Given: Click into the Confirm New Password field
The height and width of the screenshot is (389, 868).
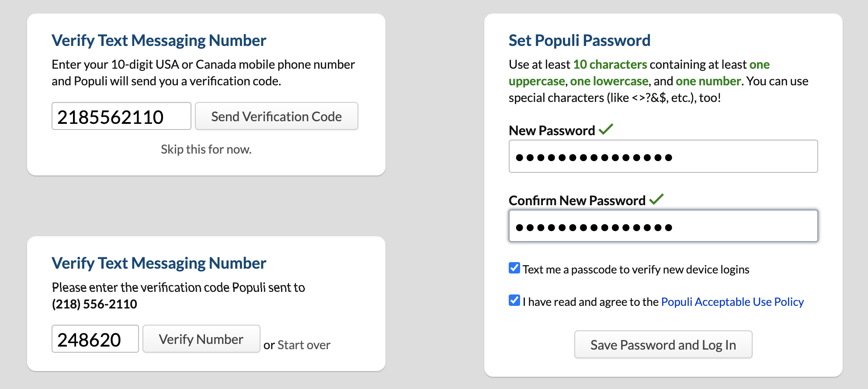Looking at the screenshot, I should coord(663,226).
